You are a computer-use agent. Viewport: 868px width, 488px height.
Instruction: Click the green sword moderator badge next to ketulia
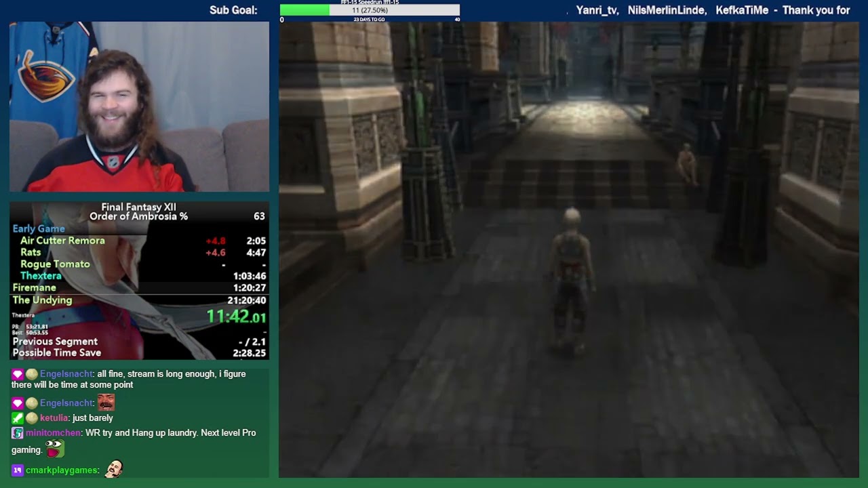point(18,418)
